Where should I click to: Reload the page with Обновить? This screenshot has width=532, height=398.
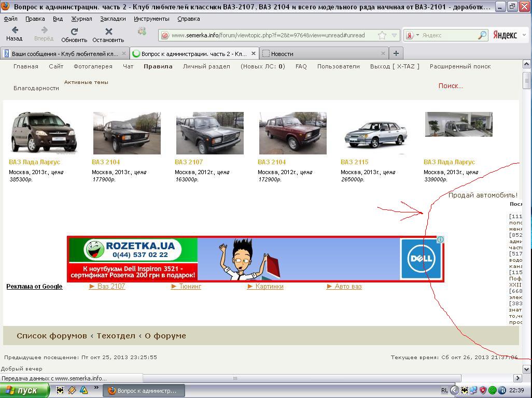pyautogui.click(x=74, y=35)
